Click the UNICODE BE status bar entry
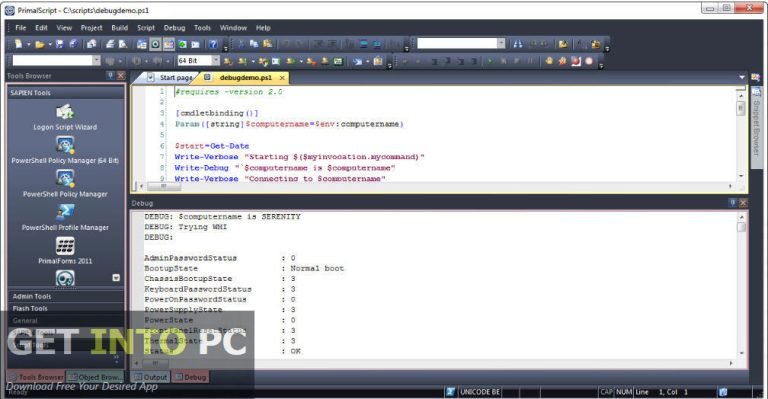The width and height of the screenshot is (768, 399). [x=480, y=392]
